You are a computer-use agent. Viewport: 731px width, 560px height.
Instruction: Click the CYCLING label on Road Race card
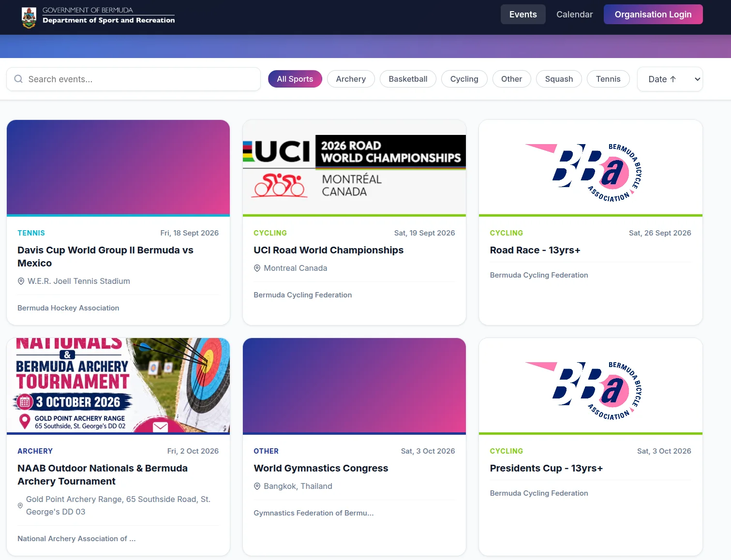[x=507, y=233]
